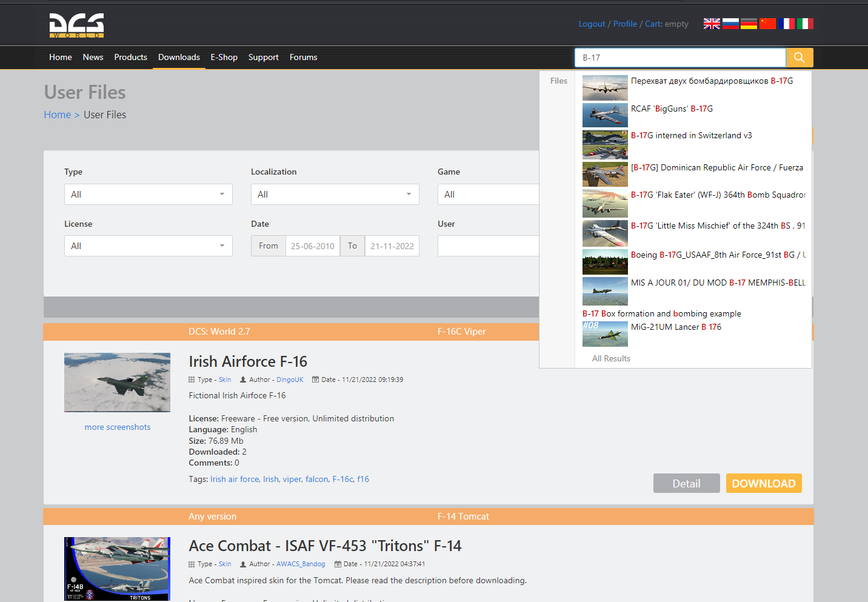Click the From date field 25-06-2010

[x=313, y=246]
